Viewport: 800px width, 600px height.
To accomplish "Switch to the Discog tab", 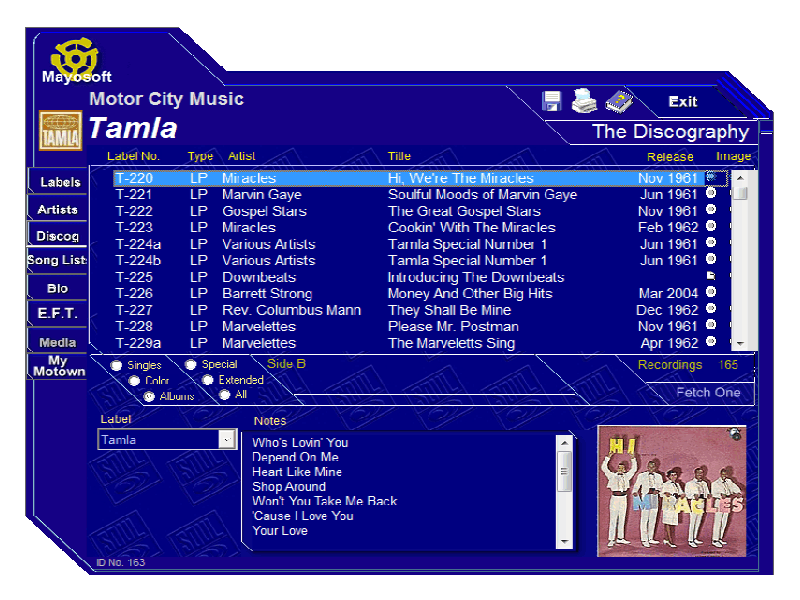I will [x=58, y=235].
